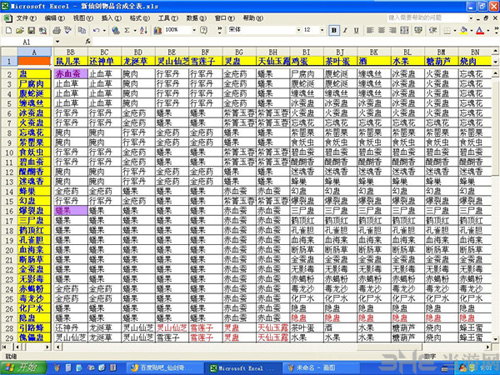Open the 插入 (Insert) menu

pyautogui.click(x=111, y=18)
